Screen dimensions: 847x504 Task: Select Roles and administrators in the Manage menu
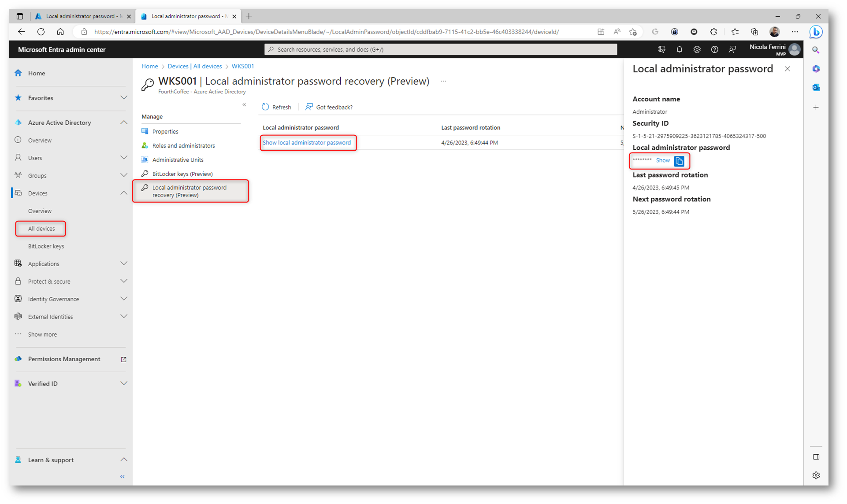pyautogui.click(x=183, y=146)
